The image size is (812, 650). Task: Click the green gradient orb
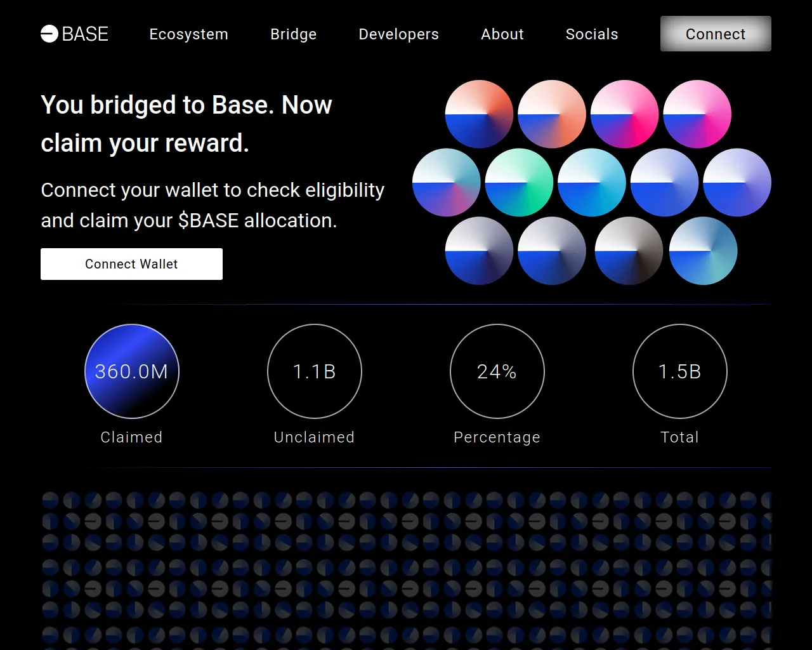tap(519, 183)
